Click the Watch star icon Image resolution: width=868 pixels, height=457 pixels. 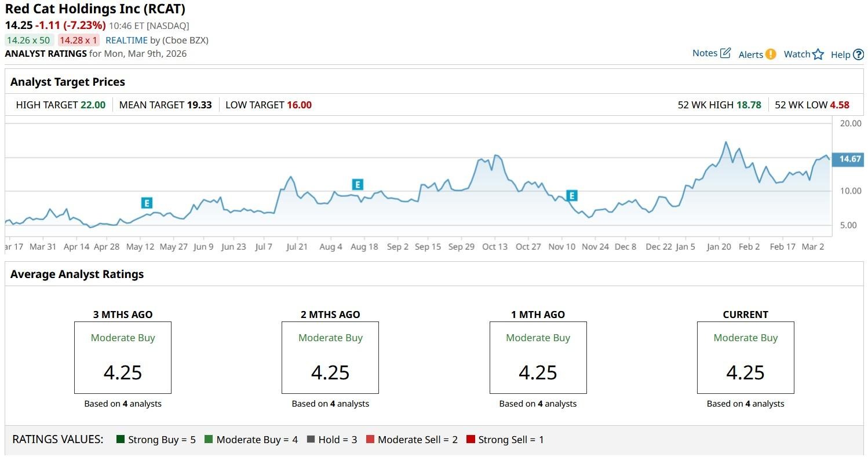[818, 54]
